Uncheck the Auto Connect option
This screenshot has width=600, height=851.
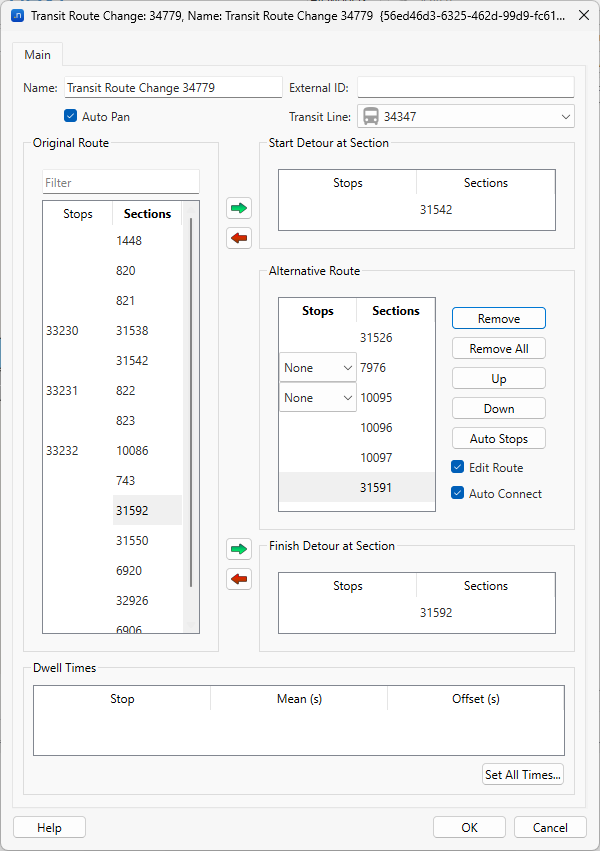(x=458, y=493)
